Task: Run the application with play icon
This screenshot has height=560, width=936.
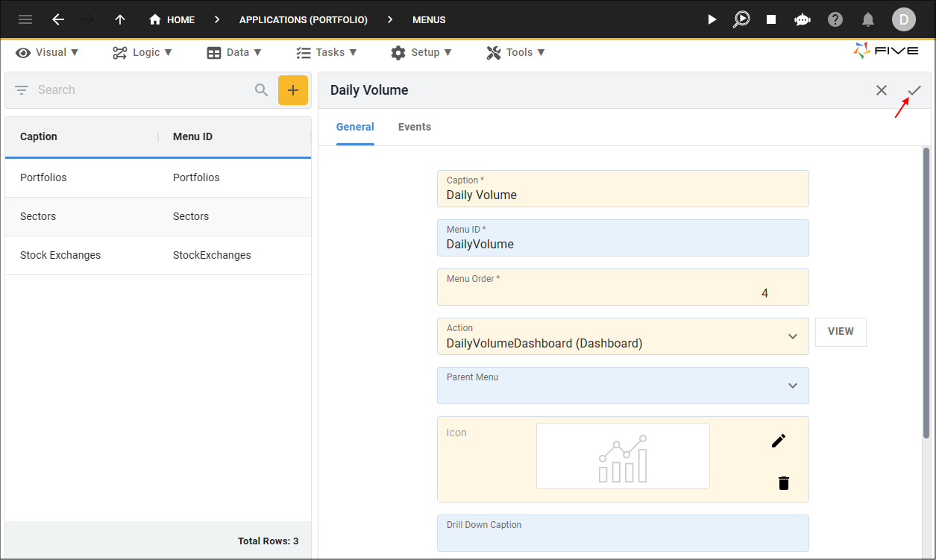Action: [712, 19]
